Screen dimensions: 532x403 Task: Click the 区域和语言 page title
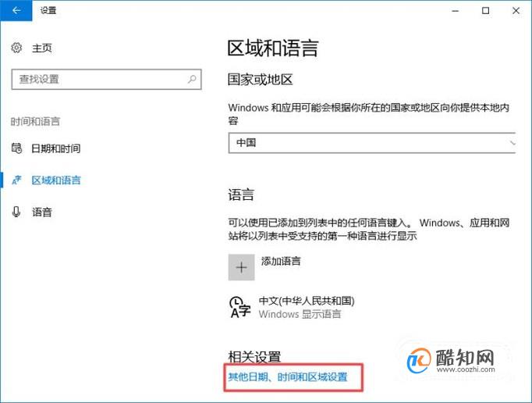[273, 48]
